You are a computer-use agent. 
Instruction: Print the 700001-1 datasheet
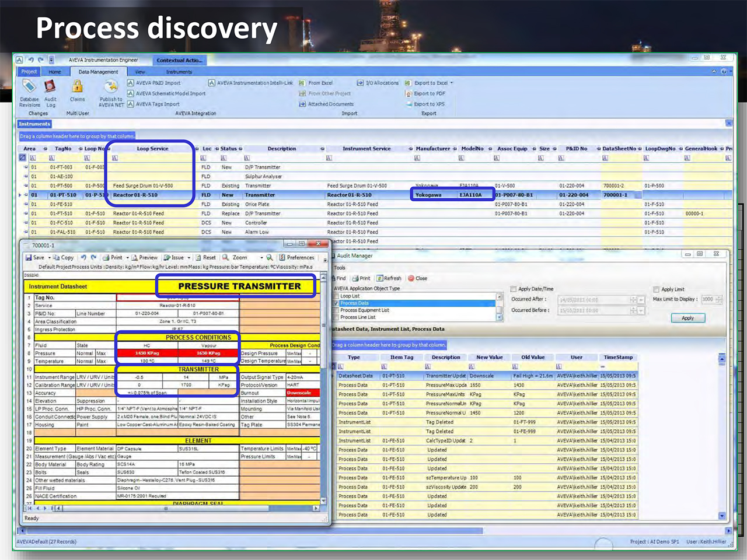pos(113,257)
